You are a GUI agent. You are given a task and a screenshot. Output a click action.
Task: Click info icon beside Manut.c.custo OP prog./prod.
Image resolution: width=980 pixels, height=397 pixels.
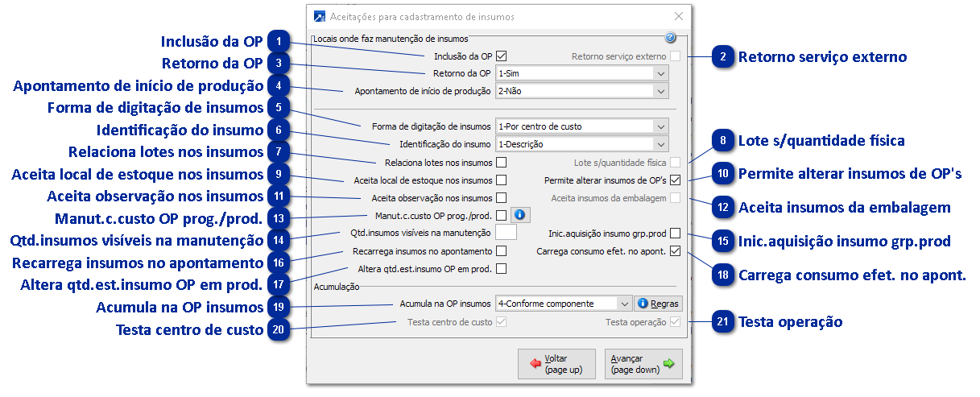(x=520, y=215)
